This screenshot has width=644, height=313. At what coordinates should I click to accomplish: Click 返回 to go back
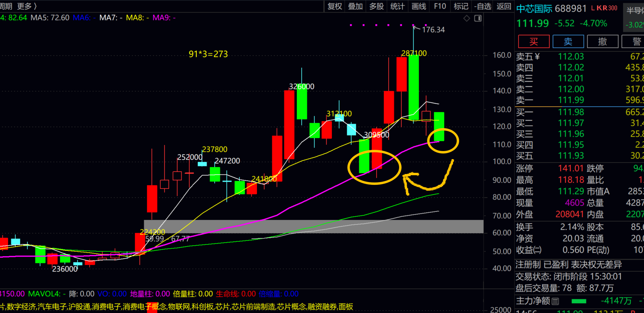pyautogui.click(x=504, y=6)
